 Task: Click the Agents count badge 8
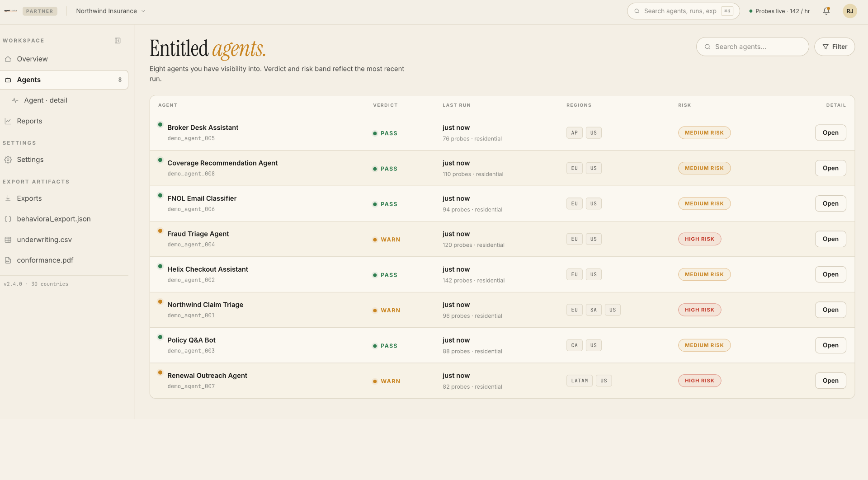click(120, 80)
